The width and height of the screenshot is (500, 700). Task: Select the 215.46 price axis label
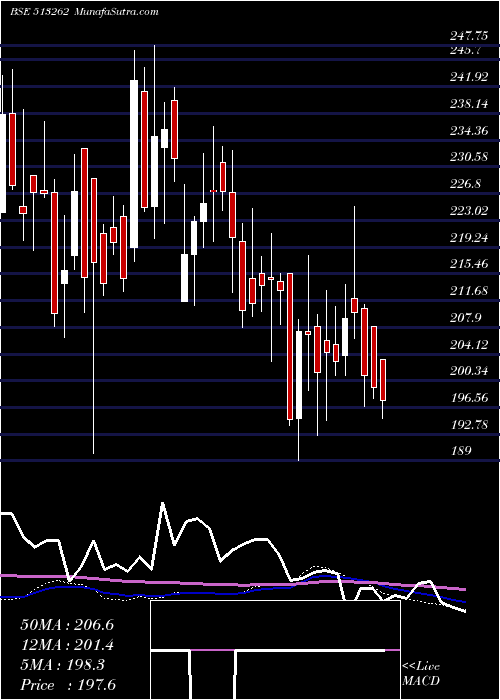tap(469, 264)
